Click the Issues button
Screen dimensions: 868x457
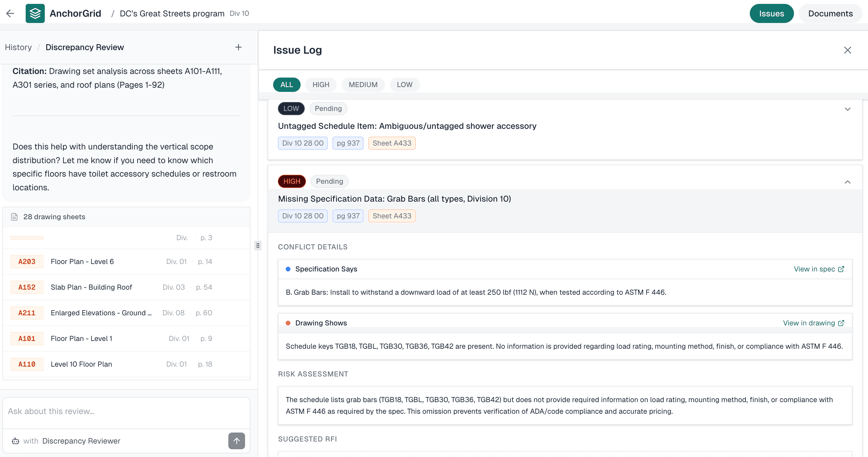coord(772,13)
